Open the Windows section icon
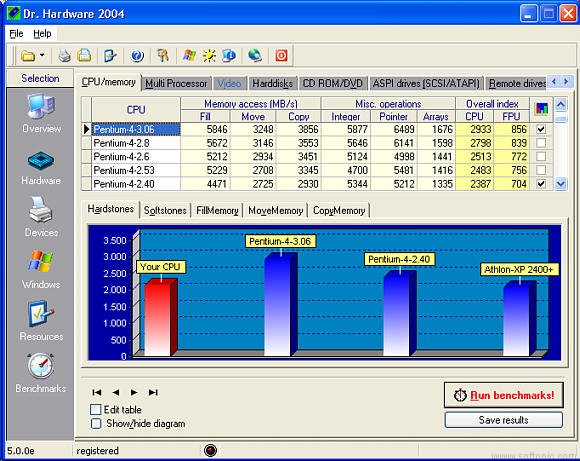Viewport: 580px width, 461px height. (40, 262)
